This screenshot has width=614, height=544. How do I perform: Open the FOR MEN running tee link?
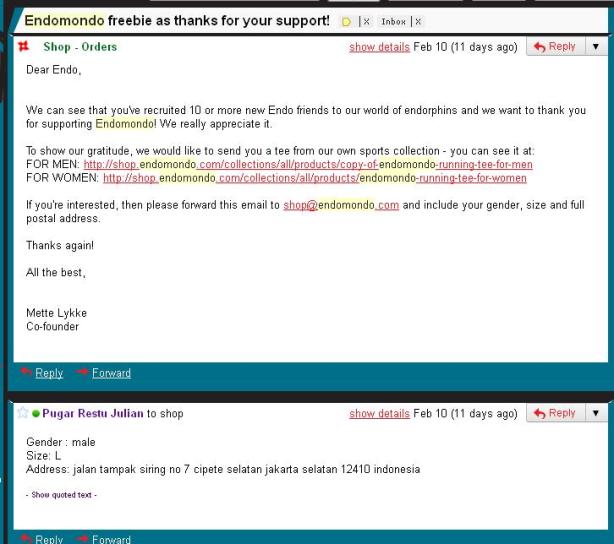tap(308, 164)
